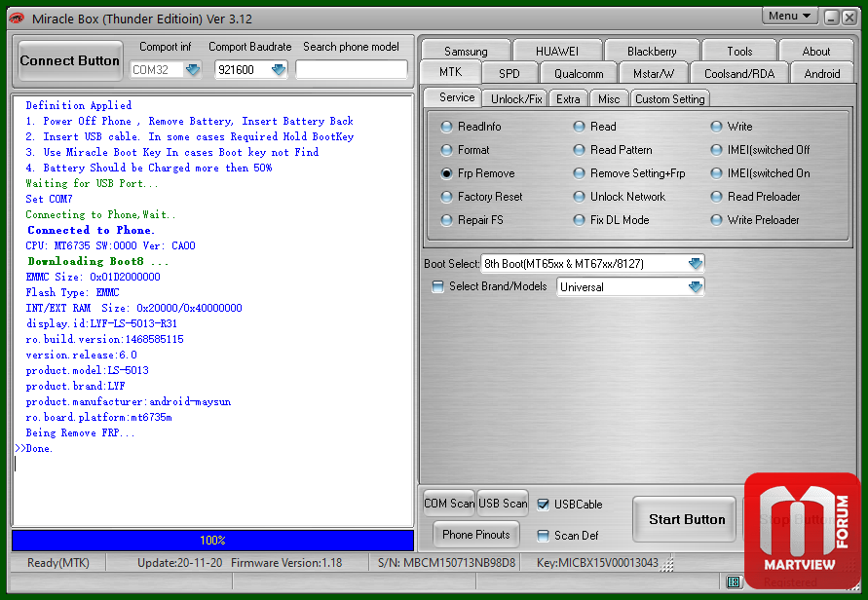
Task: Click the 'Connected to Phone.' log line
Action: 91,230
